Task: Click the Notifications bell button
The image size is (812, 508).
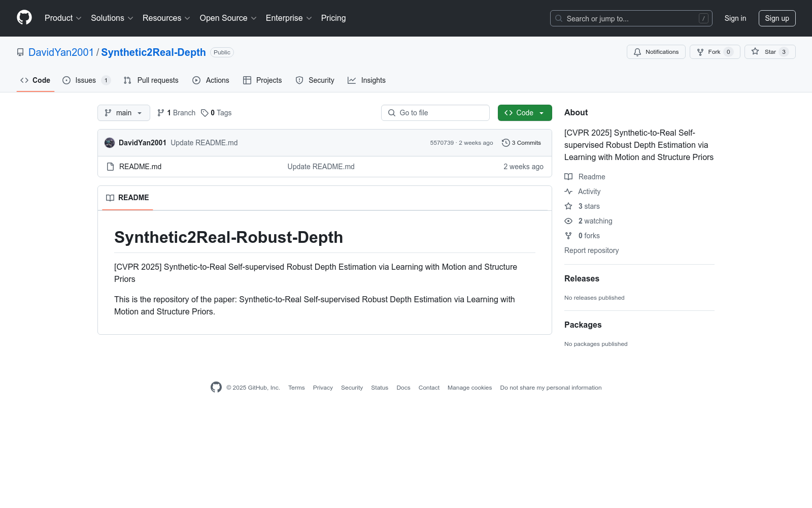Action: click(x=656, y=52)
